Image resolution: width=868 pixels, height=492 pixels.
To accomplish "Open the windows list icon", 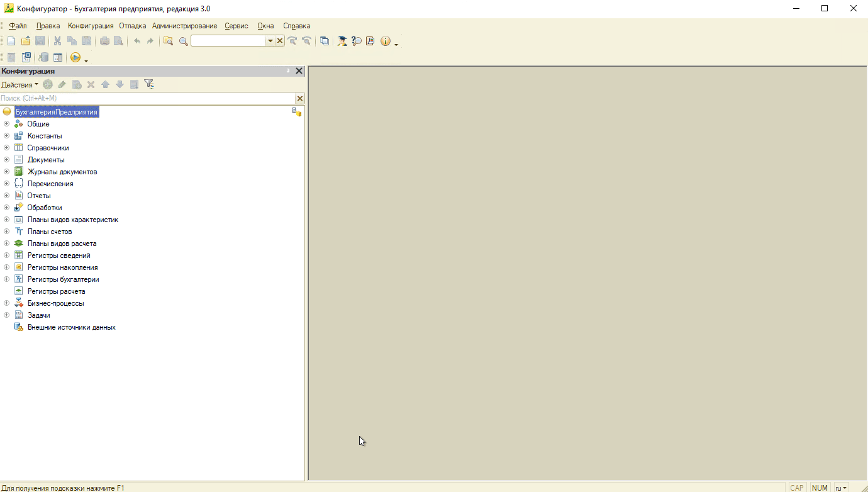I will click(325, 41).
